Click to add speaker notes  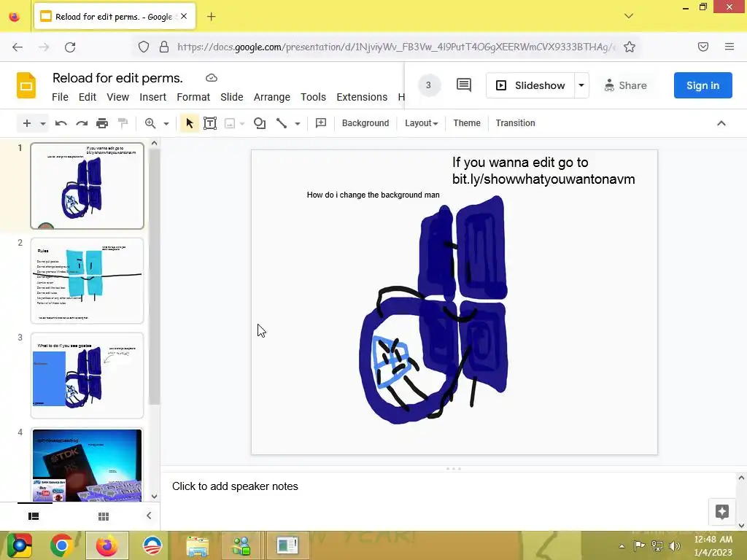[x=235, y=486]
